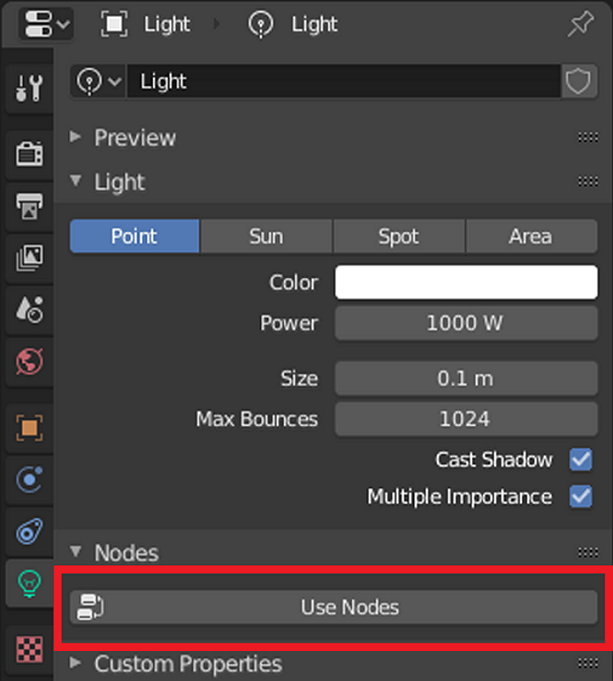Open the Object properties tab
613x681 pixels.
[x=29, y=427]
